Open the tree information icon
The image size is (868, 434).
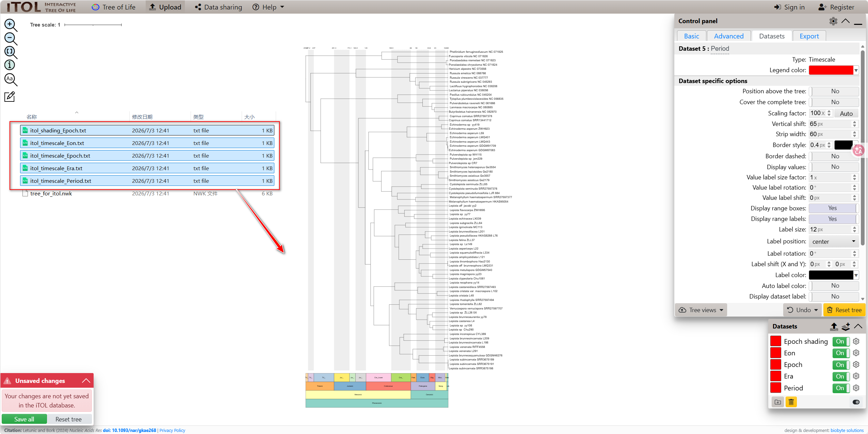10,65
